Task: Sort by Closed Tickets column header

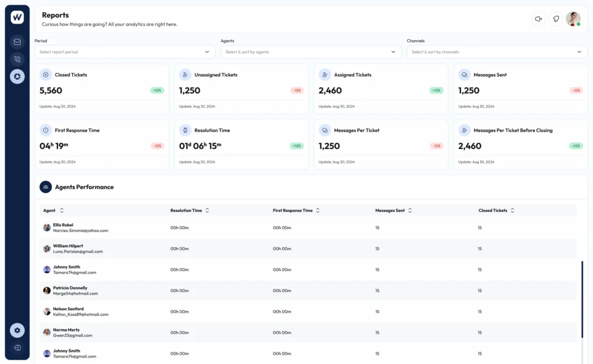Action: 513,211
